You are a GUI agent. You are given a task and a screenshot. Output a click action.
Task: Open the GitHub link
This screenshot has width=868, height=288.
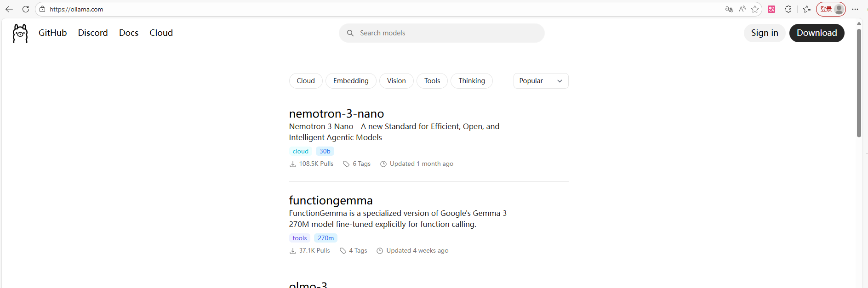pos(53,33)
